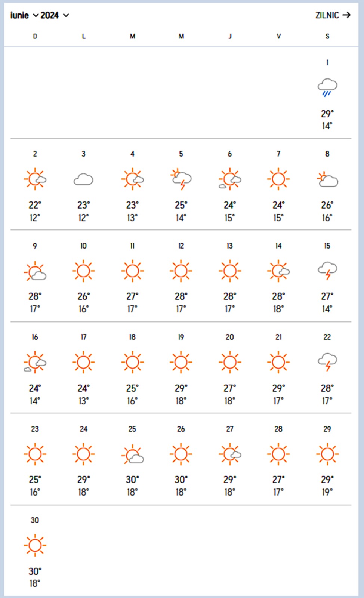The image size is (364, 598).
Task: Select the mostly cloudy icon on June 8
Action: click(327, 180)
